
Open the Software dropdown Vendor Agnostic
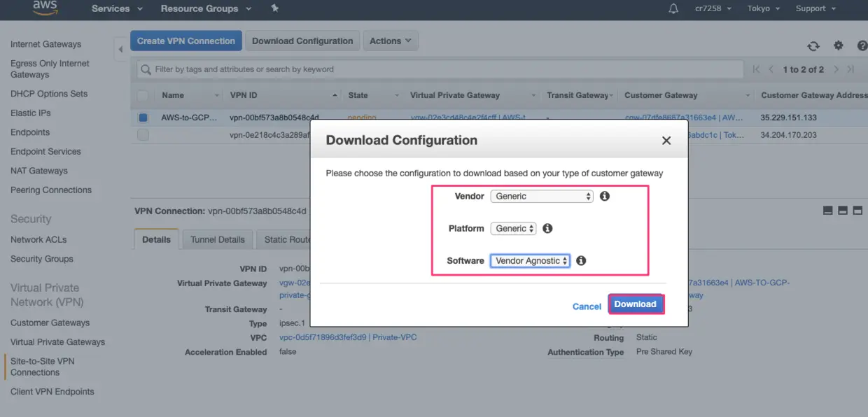(x=530, y=261)
